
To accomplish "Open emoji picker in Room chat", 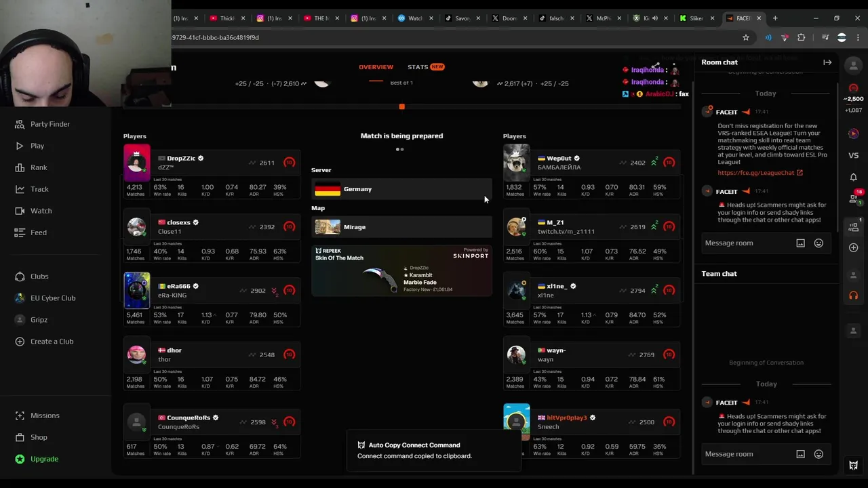I will [818, 243].
